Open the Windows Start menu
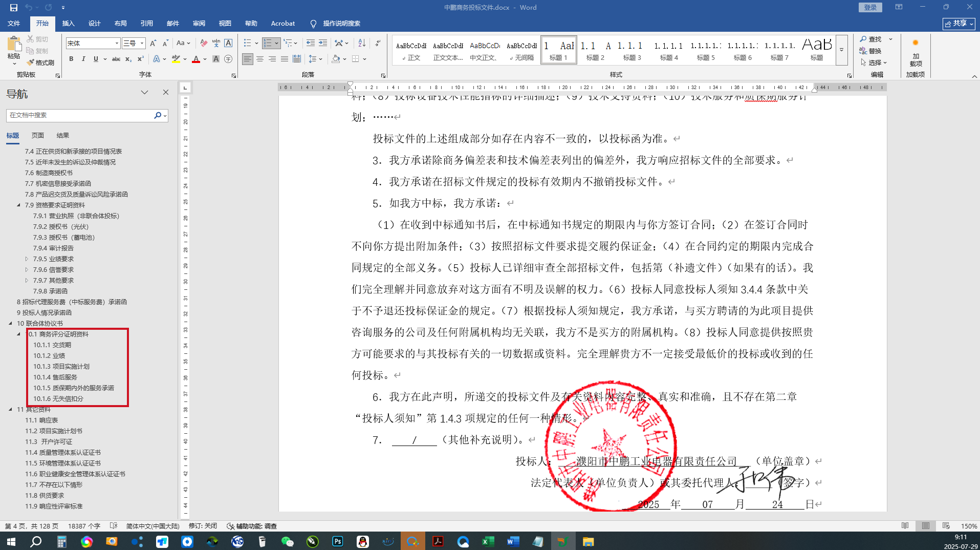Viewport: 980px width, 550px height. 11,541
